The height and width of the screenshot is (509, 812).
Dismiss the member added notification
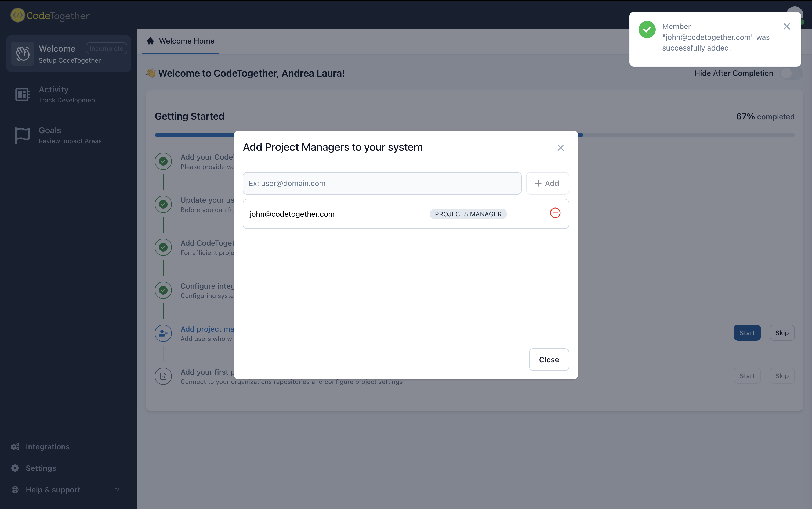[x=786, y=26]
